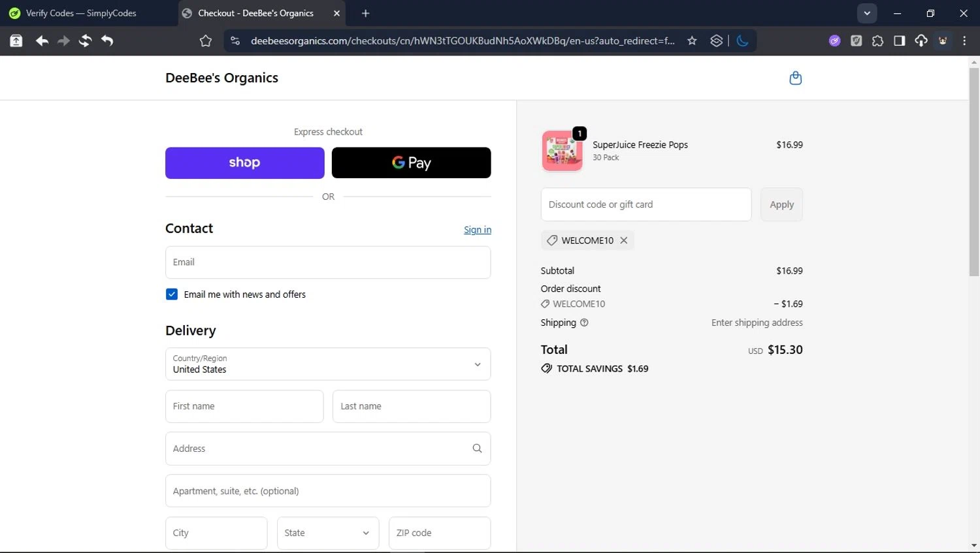The image size is (980, 553).
Task: Open the purple round extension icon
Action: click(834, 41)
